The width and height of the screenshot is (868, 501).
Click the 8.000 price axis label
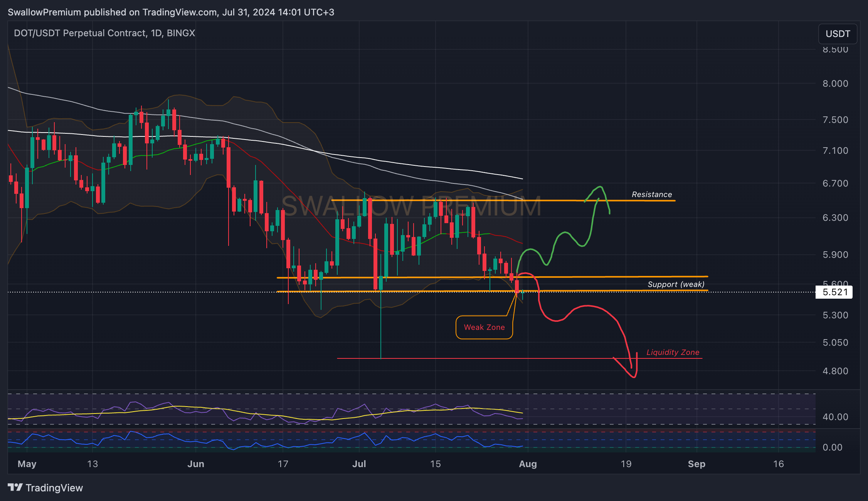click(835, 84)
